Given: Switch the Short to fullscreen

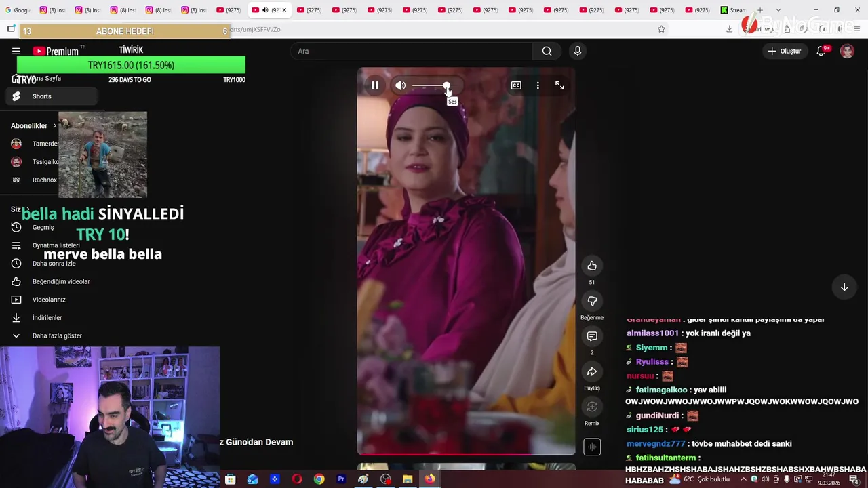Looking at the screenshot, I should tap(559, 85).
